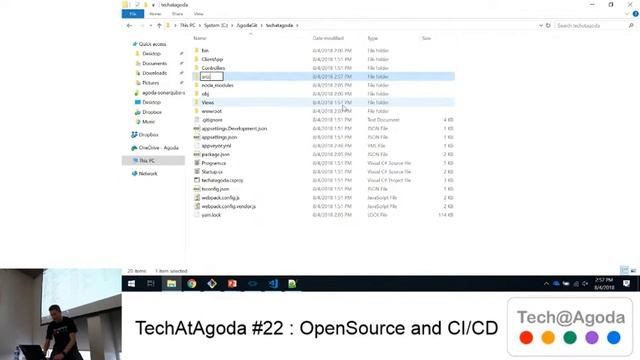Refresh the current folder view
This screenshot has width=640, height=360.
548,25
